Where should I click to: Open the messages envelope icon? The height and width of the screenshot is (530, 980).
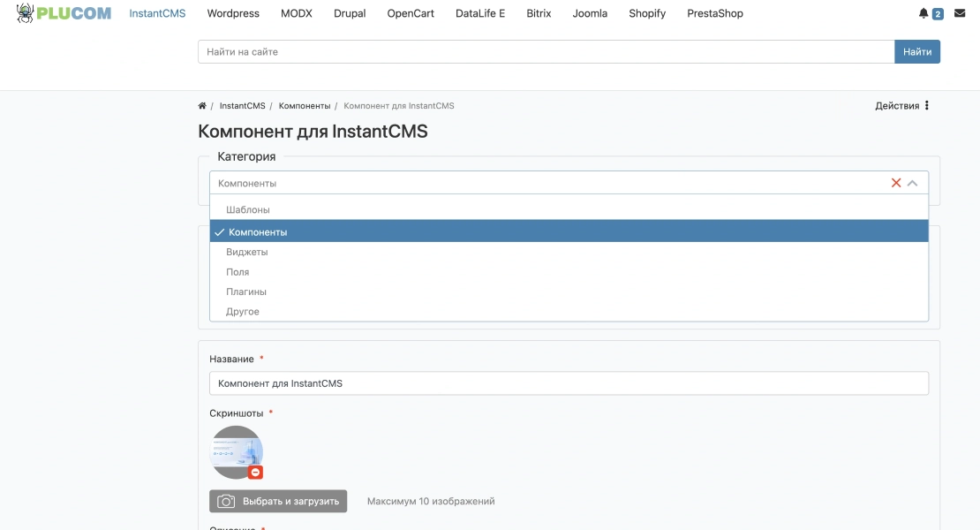tap(960, 13)
